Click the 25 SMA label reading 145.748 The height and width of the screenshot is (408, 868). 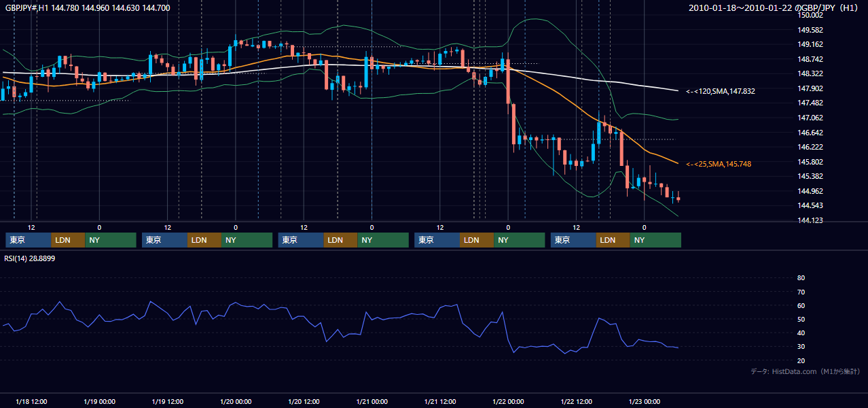pyautogui.click(x=719, y=164)
